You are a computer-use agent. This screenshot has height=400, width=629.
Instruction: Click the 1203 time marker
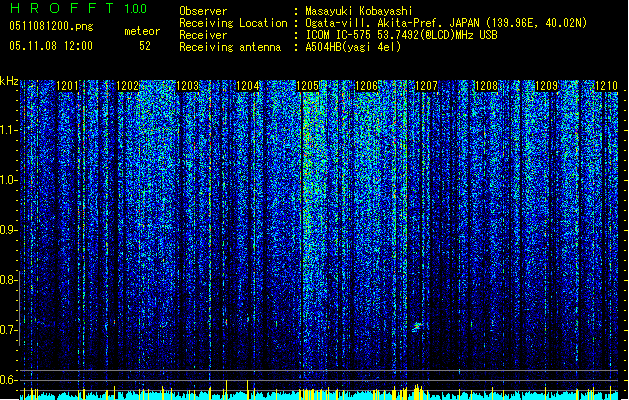point(187,86)
